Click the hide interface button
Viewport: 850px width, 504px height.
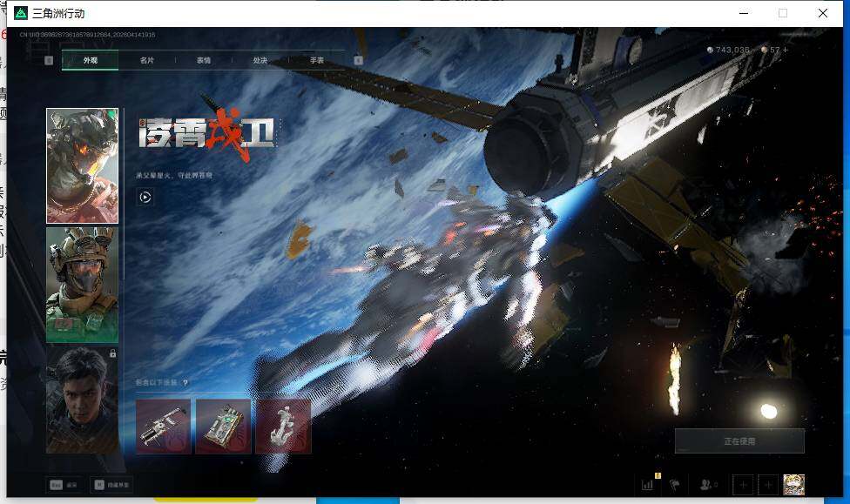click(x=110, y=485)
